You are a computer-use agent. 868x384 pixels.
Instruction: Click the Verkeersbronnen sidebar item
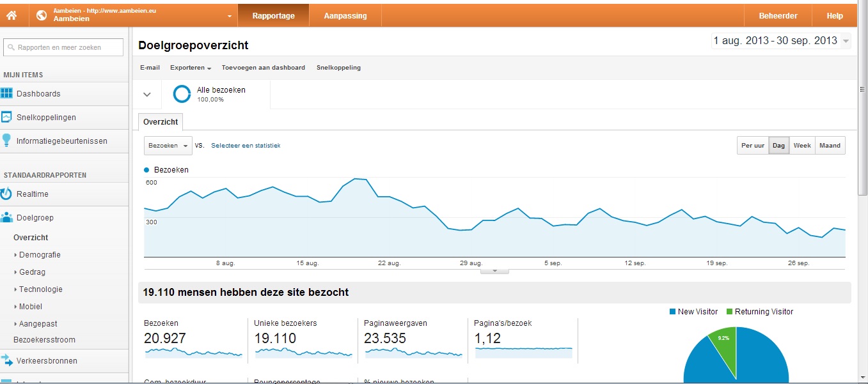pos(64,360)
